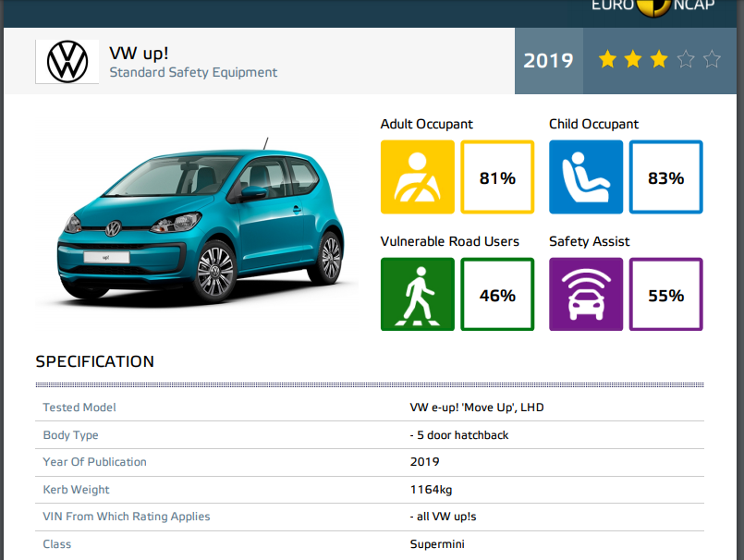Click the value "VW e-up! 'Move Up', LHD"
The height and width of the screenshot is (560, 744).
tap(477, 408)
